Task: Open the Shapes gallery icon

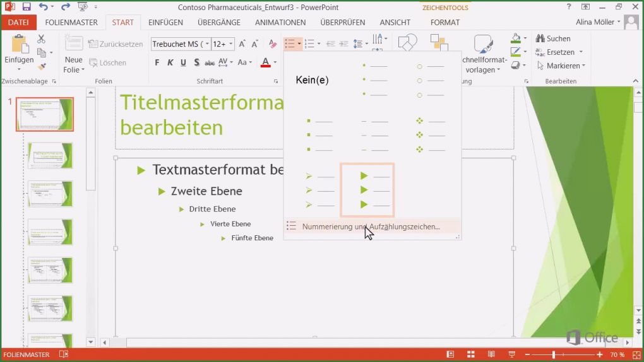Action: point(407,43)
